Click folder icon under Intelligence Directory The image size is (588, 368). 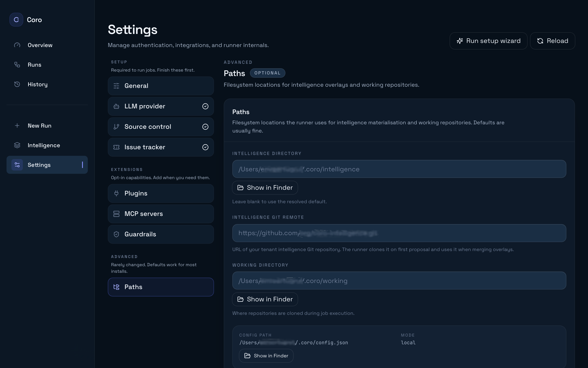pos(240,187)
